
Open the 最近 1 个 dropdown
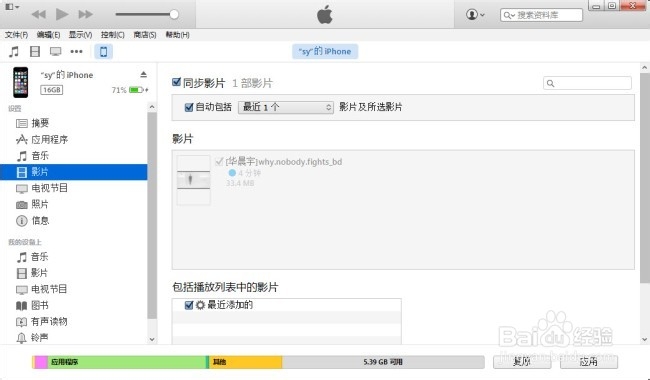pyautogui.click(x=286, y=107)
